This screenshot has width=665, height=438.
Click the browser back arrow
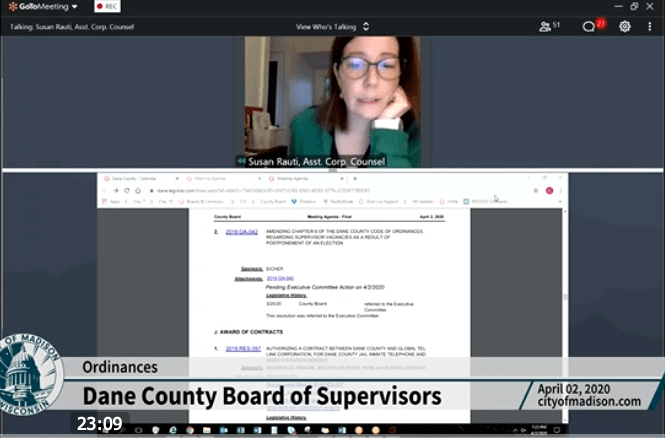104,191
